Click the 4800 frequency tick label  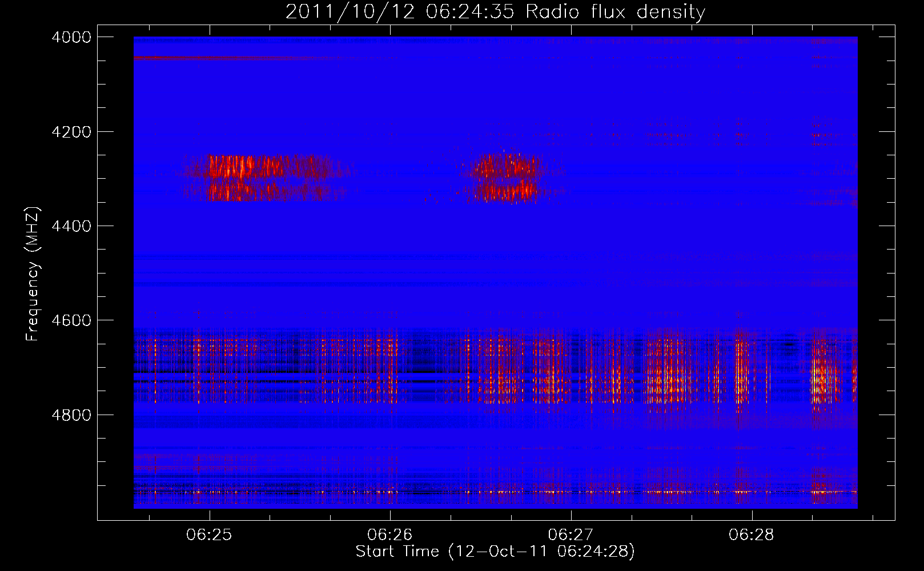[71, 415]
